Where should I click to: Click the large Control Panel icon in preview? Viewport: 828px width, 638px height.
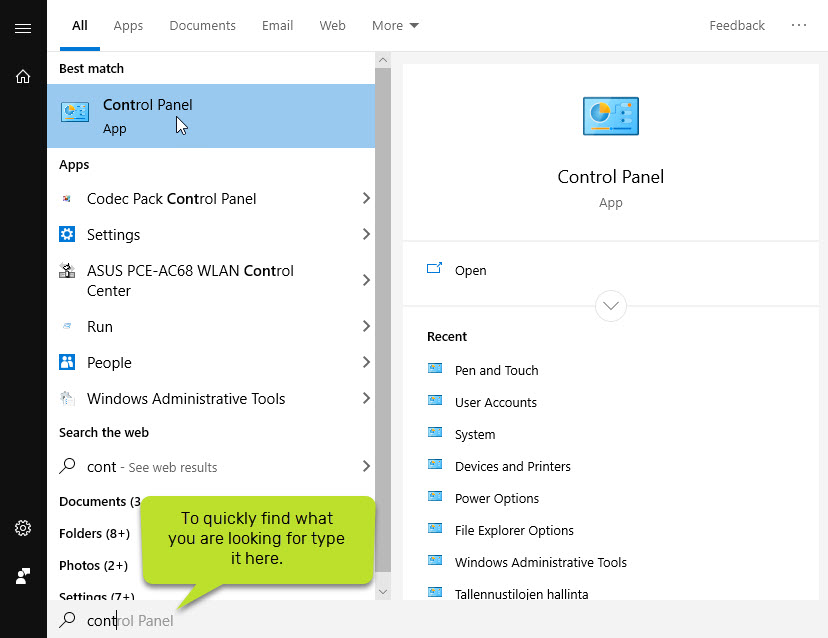coord(610,116)
